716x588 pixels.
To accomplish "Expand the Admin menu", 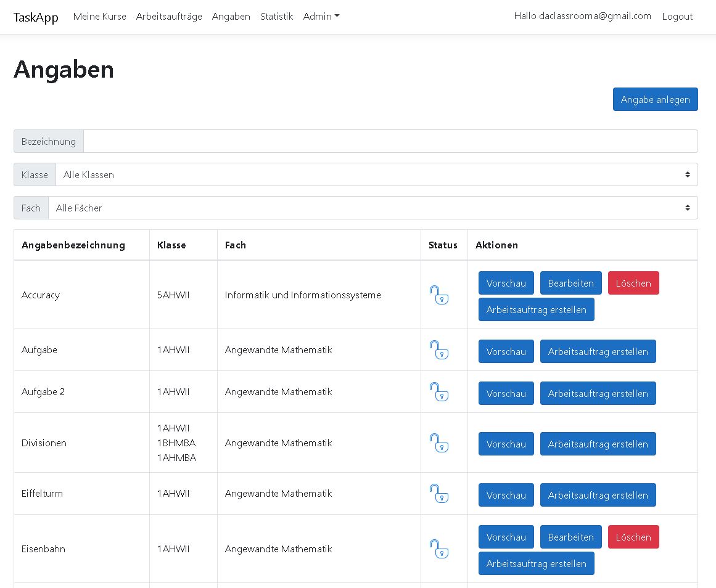I will coord(321,17).
